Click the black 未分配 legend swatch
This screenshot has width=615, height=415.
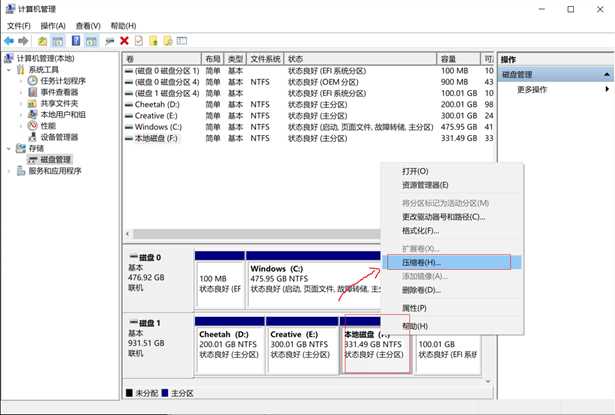tap(129, 393)
